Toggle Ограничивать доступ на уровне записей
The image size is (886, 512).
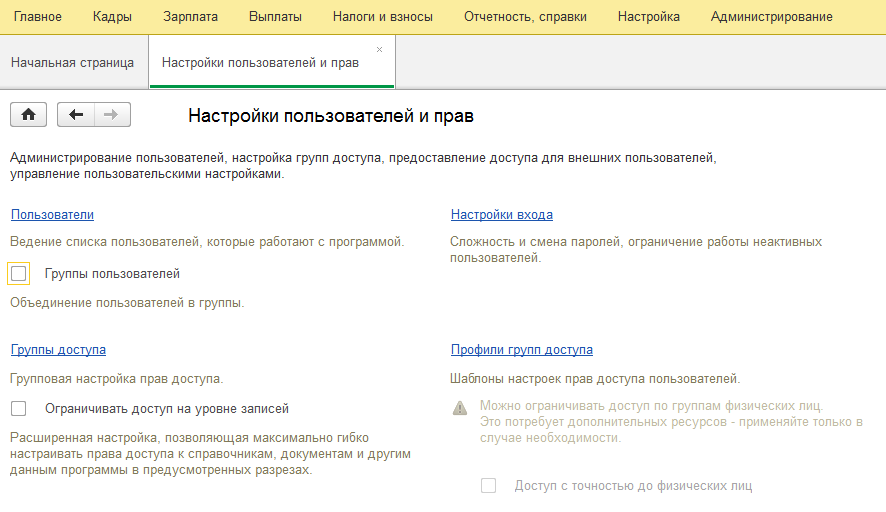[x=19, y=408]
